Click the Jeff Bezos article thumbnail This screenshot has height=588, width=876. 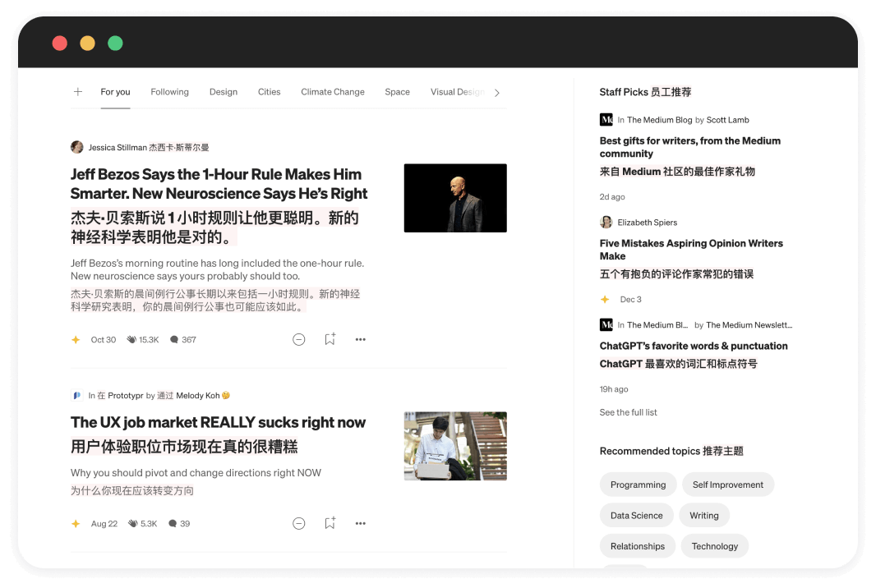coord(455,198)
